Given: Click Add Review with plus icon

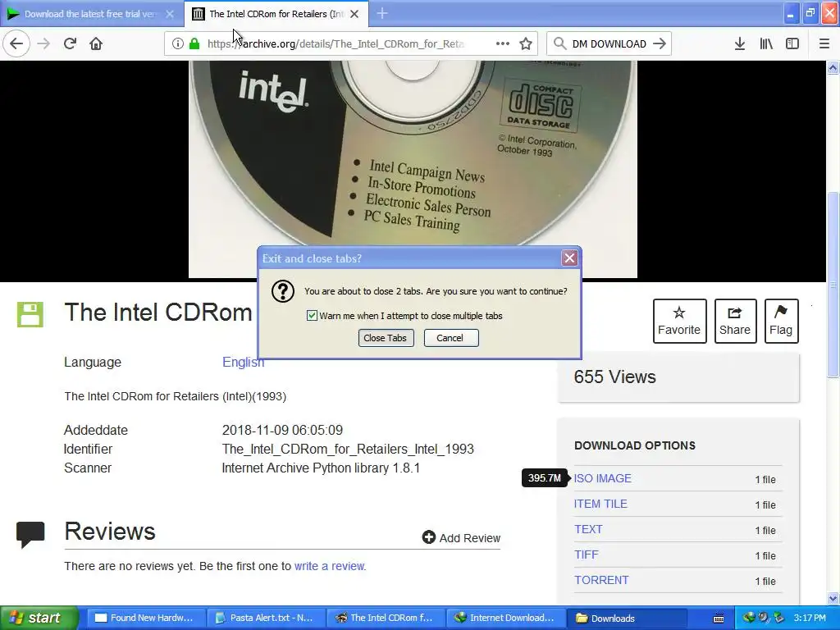Looking at the screenshot, I should click(461, 538).
